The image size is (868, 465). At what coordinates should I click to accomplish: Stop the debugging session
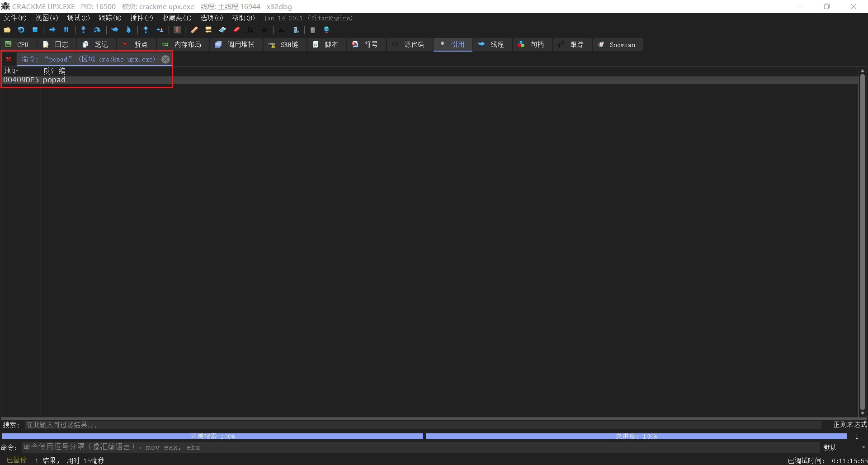coord(35,30)
